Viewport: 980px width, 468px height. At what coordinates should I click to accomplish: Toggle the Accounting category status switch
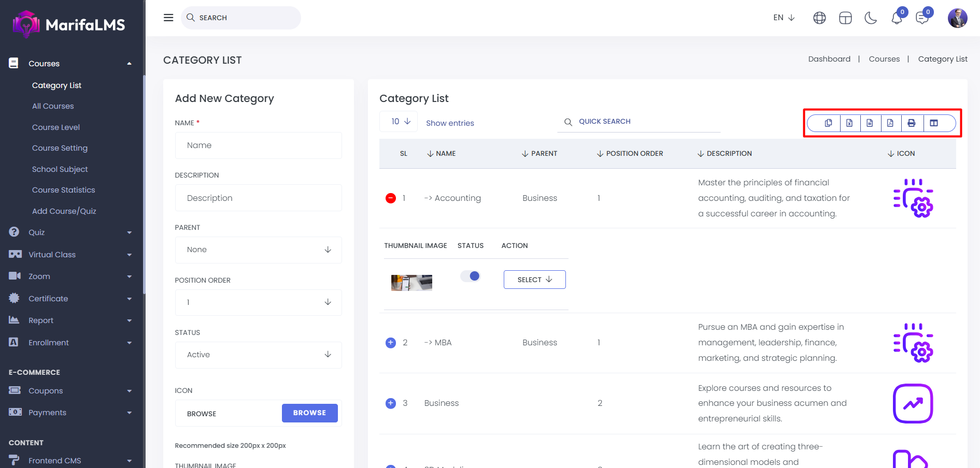coord(471,276)
